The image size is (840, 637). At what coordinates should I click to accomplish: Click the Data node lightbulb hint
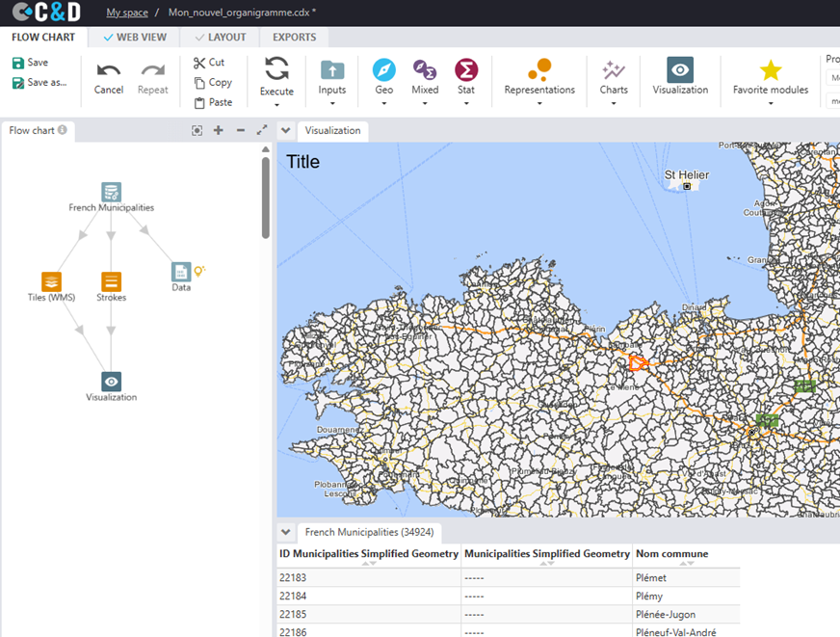point(200,271)
